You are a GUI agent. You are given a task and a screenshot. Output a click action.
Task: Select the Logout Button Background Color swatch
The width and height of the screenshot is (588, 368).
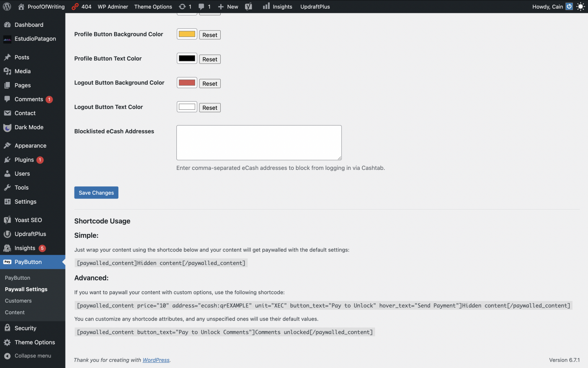[187, 83]
